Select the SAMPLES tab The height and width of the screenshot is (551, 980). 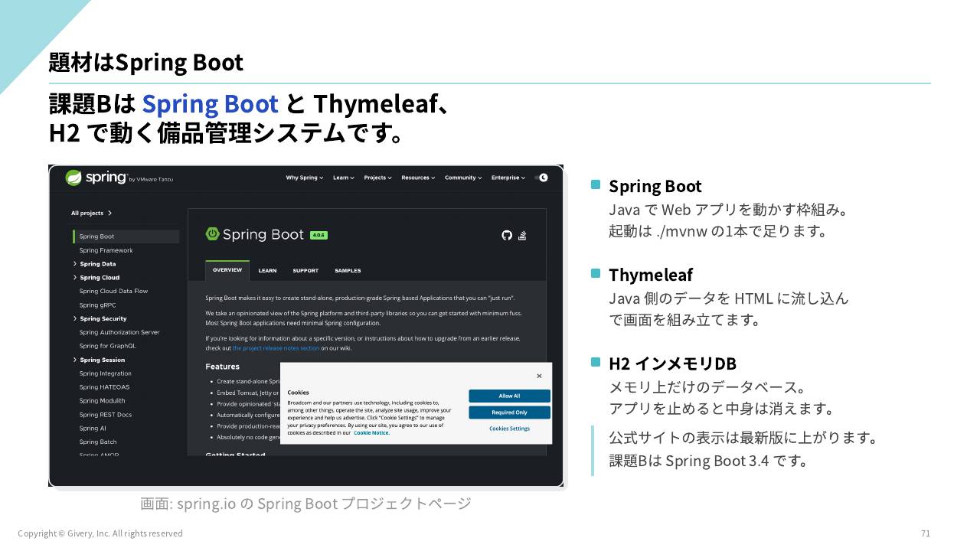(348, 270)
